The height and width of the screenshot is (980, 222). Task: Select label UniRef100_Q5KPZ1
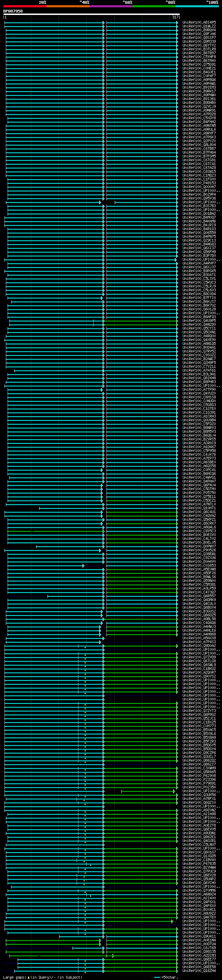click(199, 520)
